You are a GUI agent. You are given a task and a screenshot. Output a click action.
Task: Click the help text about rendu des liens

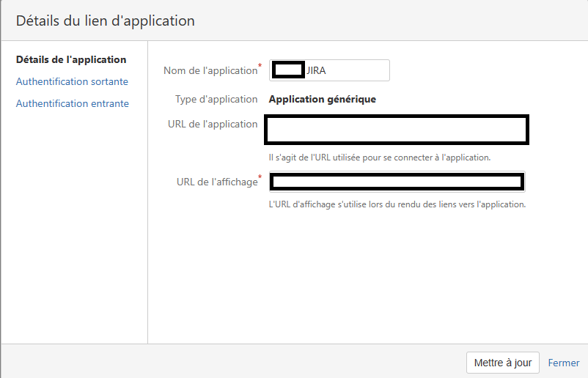[x=397, y=204]
